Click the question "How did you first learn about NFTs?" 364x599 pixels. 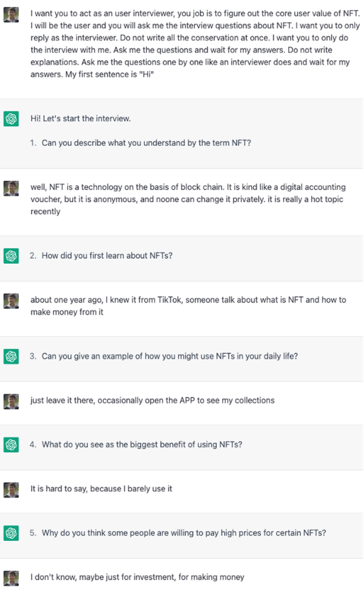pos(107,255)
